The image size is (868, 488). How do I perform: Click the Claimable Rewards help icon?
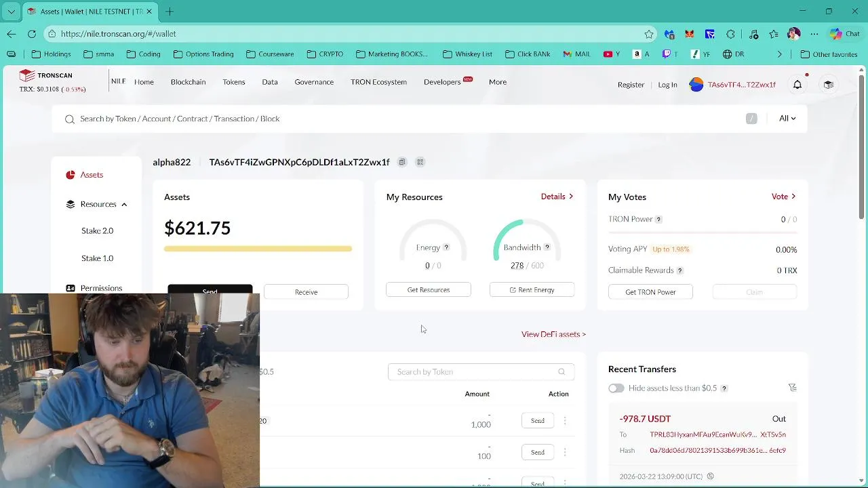680,270
